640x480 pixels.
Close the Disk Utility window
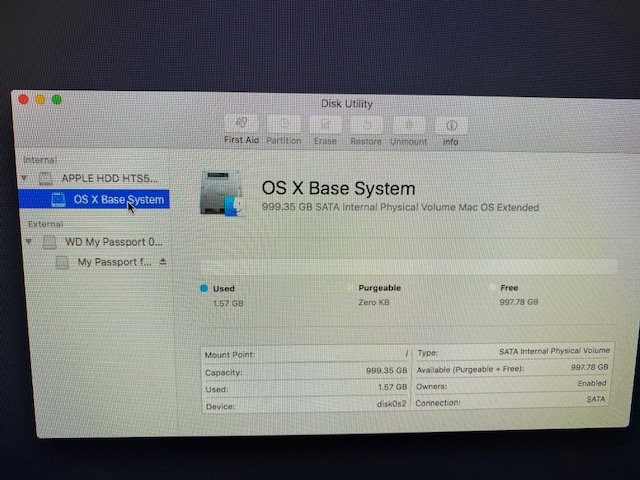tap(23, 99)
